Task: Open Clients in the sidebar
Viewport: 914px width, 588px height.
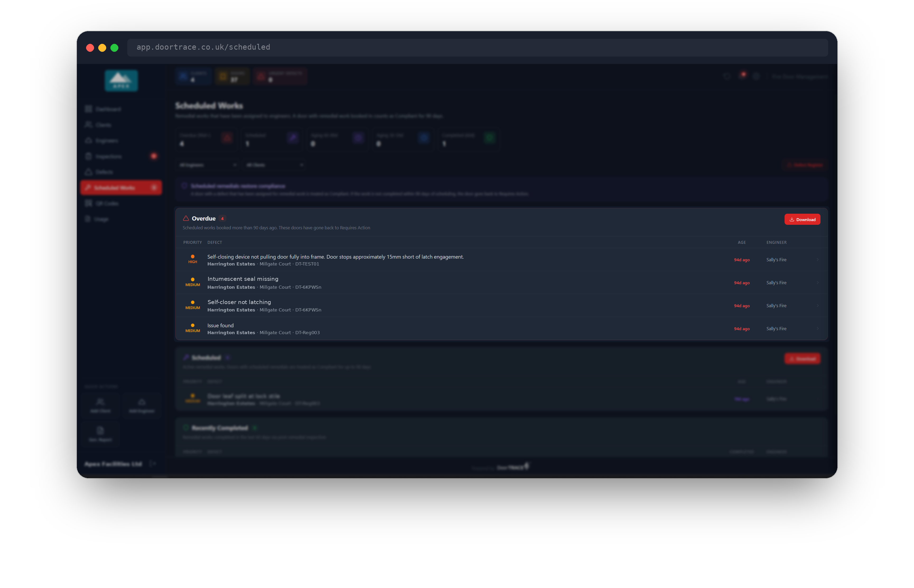Action: (122, 125)
